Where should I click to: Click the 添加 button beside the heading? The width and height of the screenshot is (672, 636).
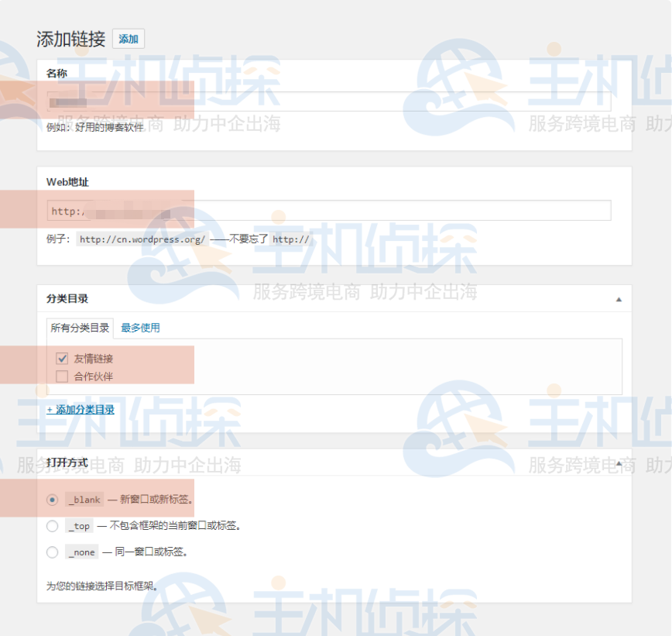coord(129,39)
